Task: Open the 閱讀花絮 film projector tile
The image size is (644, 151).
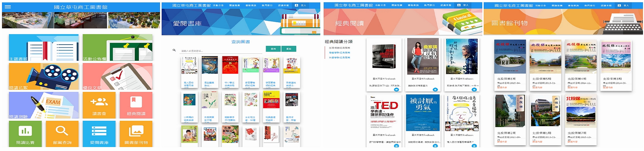Action: tap(44, 76)
